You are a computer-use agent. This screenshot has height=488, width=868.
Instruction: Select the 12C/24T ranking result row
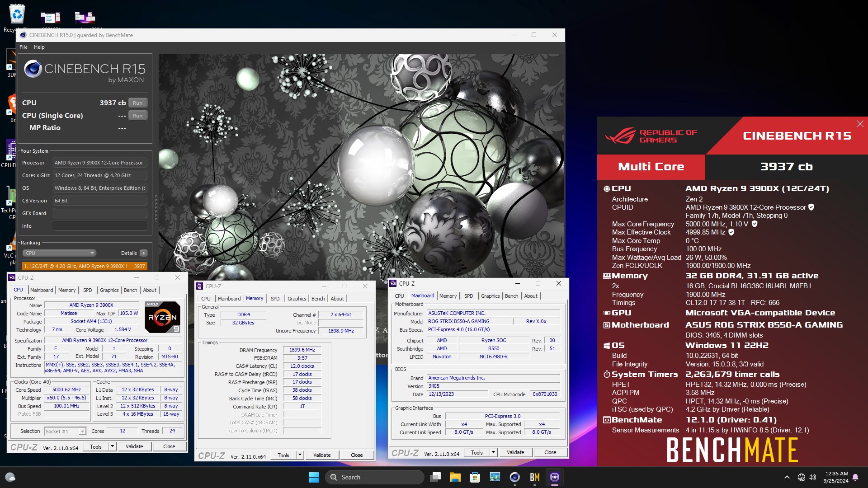click(85, 266)
